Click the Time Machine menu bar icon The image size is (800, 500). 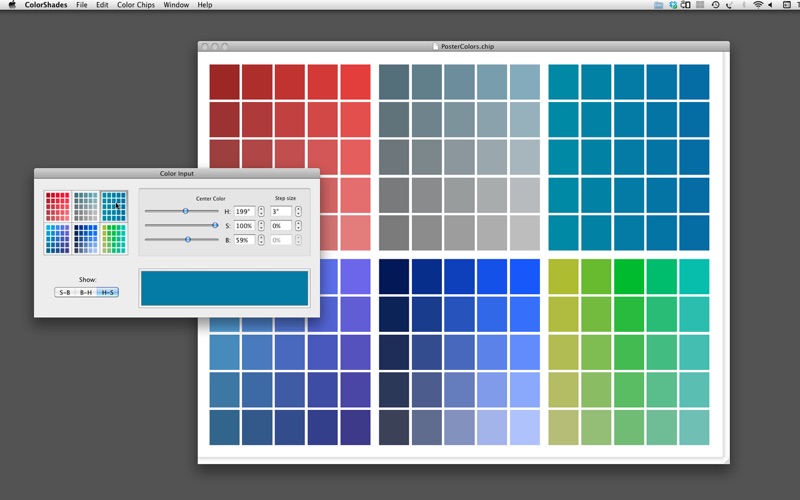(x=715, y=5)
